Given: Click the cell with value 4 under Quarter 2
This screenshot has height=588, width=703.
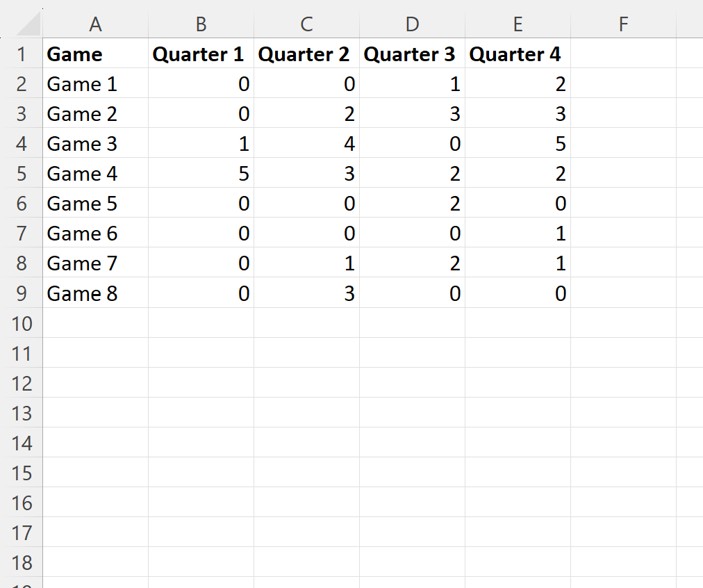Looking at the screenshot, I should [x=306, y=143].
